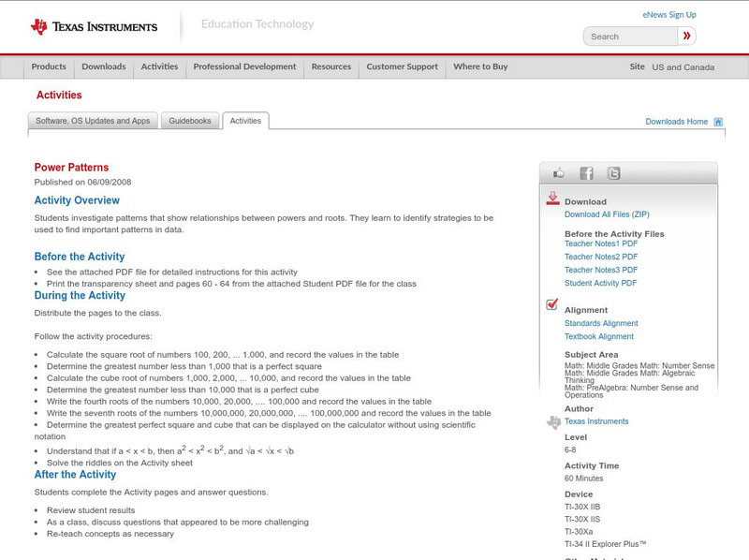Click the TI-30X IIB device entry
Viewport: 749px width, 560px height.
(582, 507)
